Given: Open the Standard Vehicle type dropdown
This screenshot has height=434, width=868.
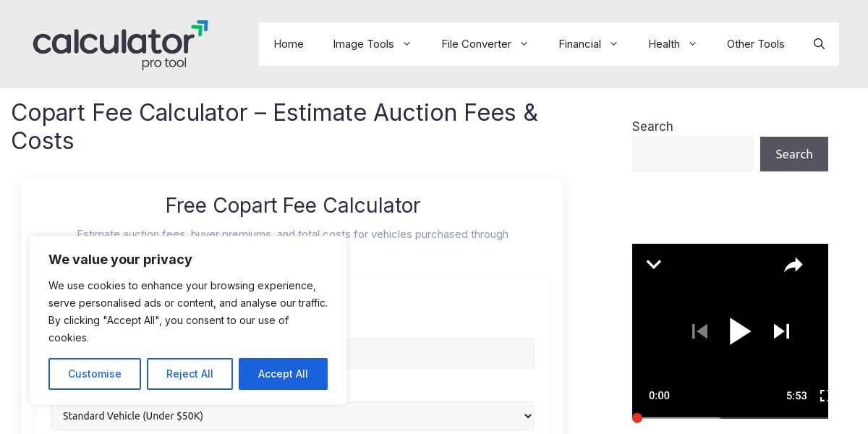Looking at the screenshot, I should pos(292,416).
